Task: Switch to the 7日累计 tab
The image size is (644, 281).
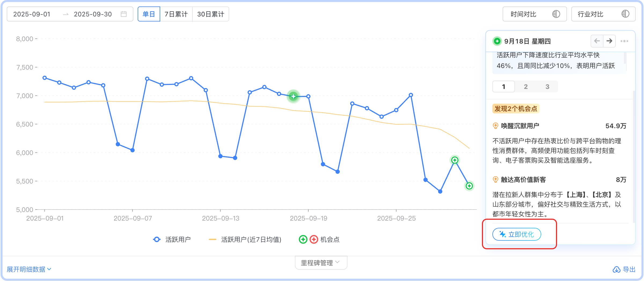Action: pos(176,14)
